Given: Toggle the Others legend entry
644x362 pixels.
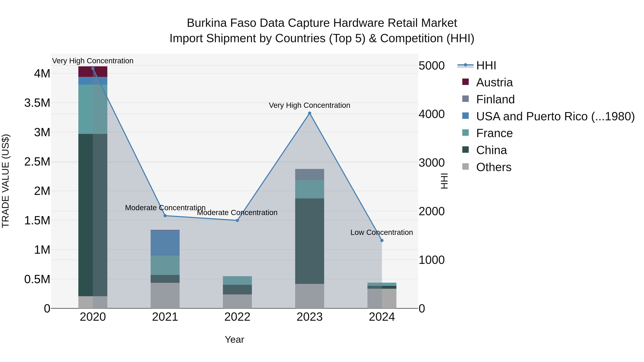Looking at the screenshot, I should point(487,167).
